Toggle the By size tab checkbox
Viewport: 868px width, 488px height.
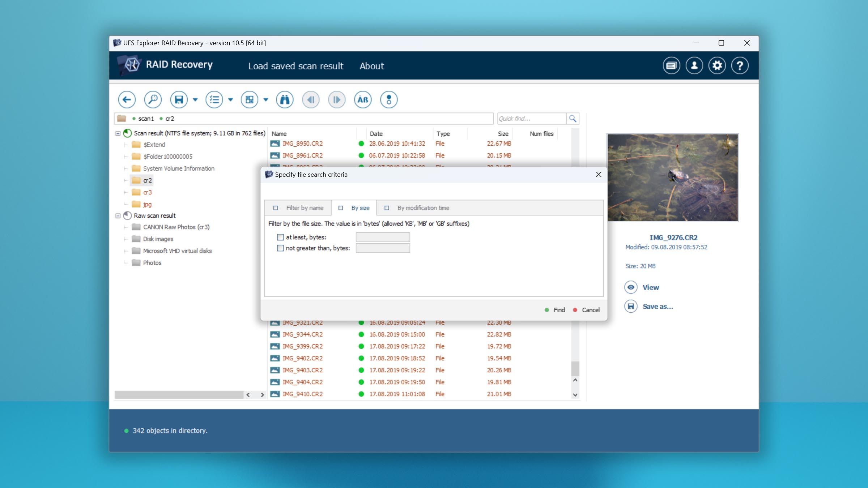(x=341, y=208)
